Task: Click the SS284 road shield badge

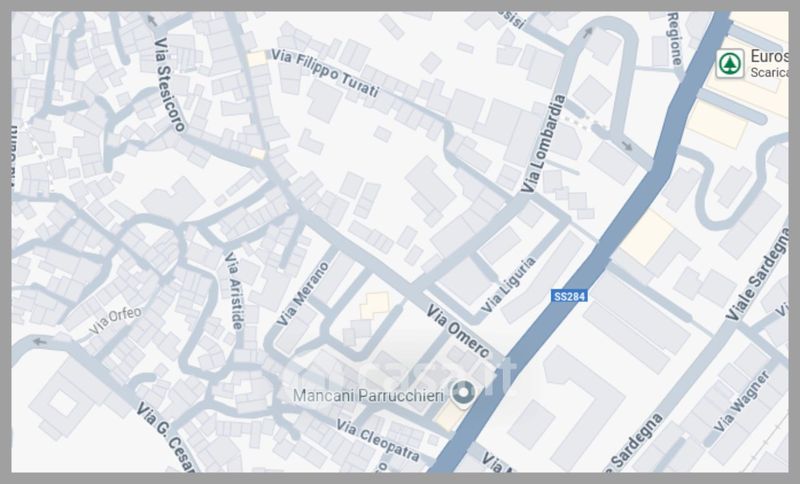Action: pyautogui.click(x=569, y=296)
